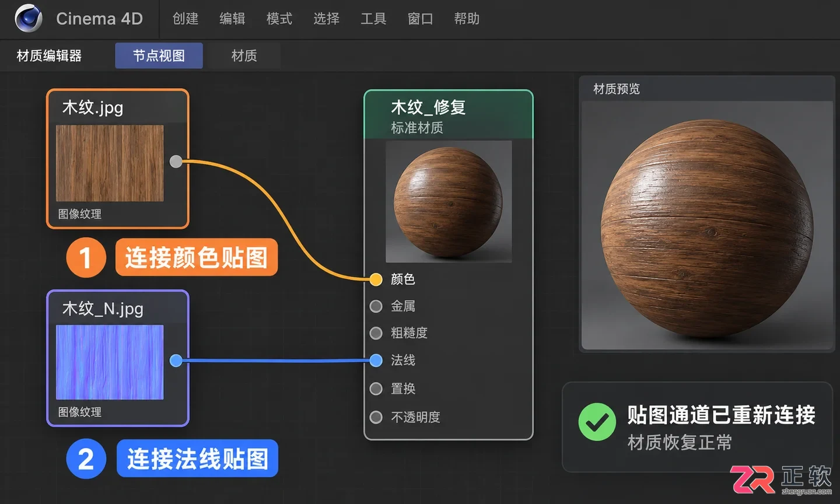Open the 创建 menu
The height and width of the screenshot is (504, 840).
coord(185,19)
